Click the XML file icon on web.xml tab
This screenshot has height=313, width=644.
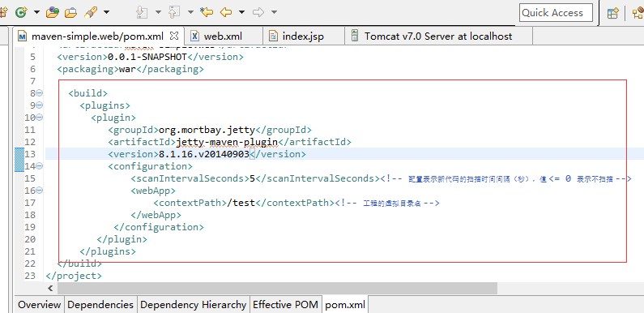coord(195,36)
